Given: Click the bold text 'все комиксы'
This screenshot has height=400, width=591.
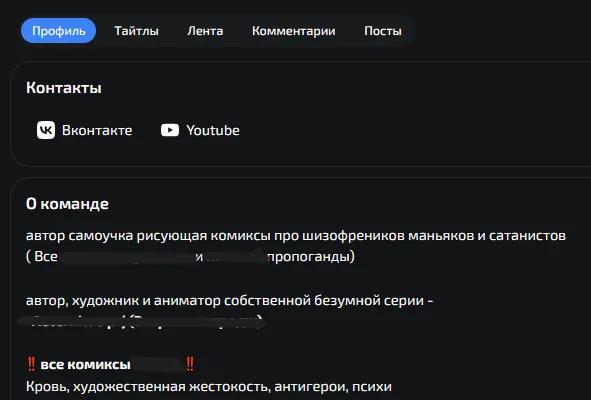Looking at the screenshot, I should [x=86, y=365].
